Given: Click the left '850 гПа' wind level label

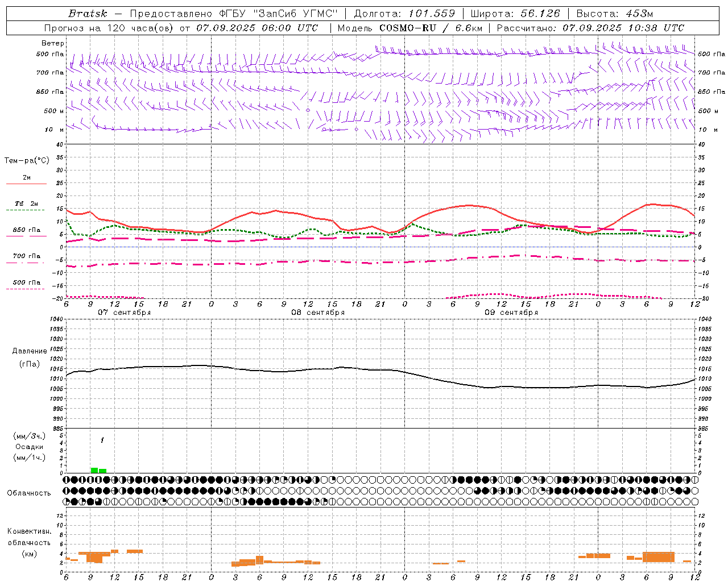Looking at the screenshot, I should point(50,92).
